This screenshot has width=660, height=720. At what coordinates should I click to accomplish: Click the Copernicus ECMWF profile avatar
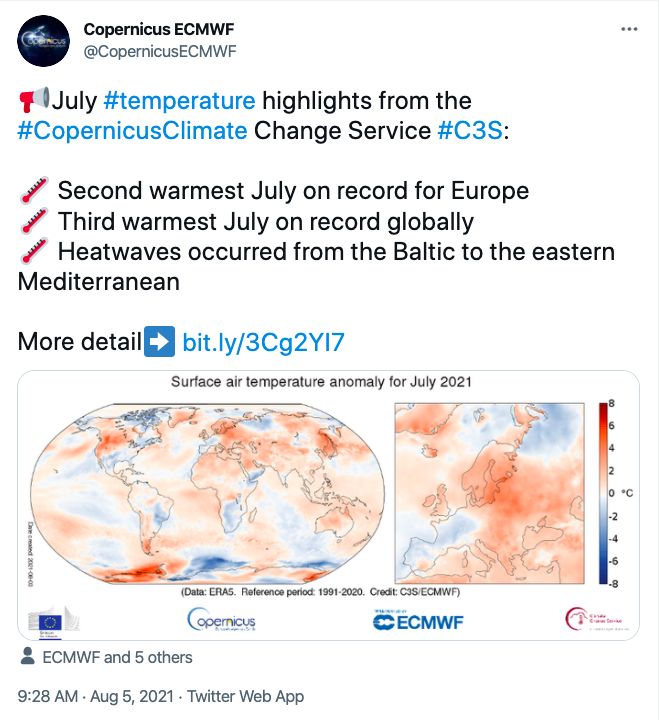43,42
